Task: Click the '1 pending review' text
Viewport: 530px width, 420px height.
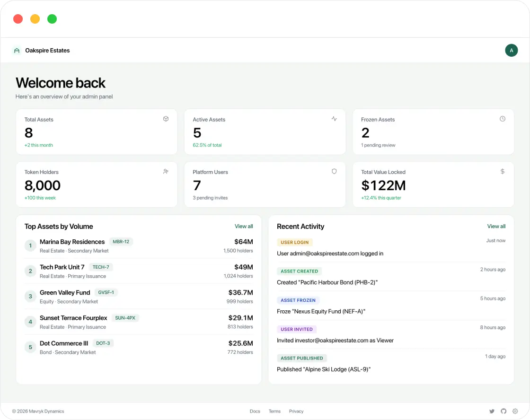Action: coord(378,145)
